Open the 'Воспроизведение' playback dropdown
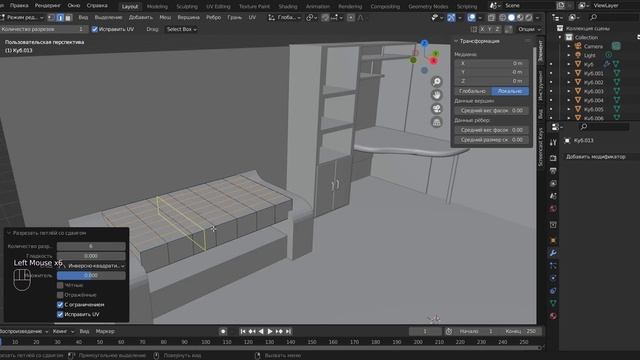Image resolution: width=640 pixels, height=360 pixels. tap(24, 331)
